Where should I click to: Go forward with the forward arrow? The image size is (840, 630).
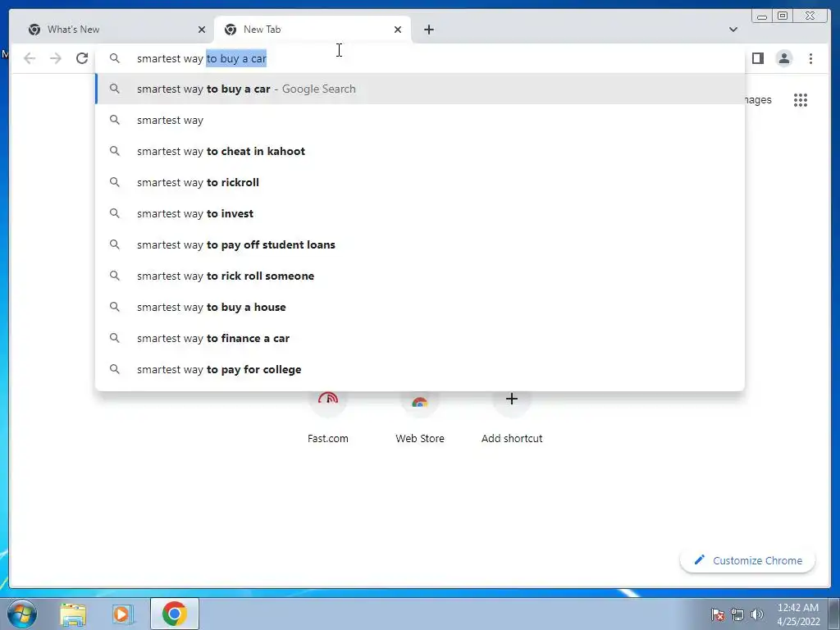tap(56, 58)
